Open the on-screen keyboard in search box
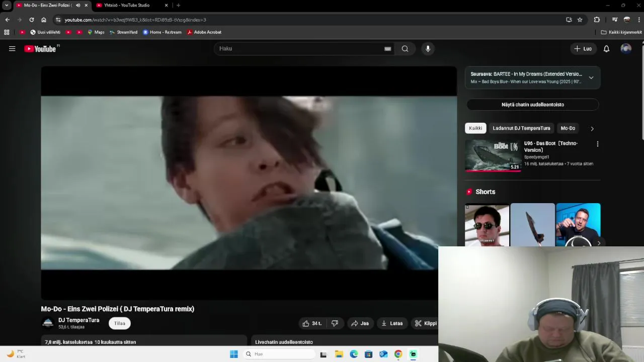644x362 pixels. coord(387,49)
